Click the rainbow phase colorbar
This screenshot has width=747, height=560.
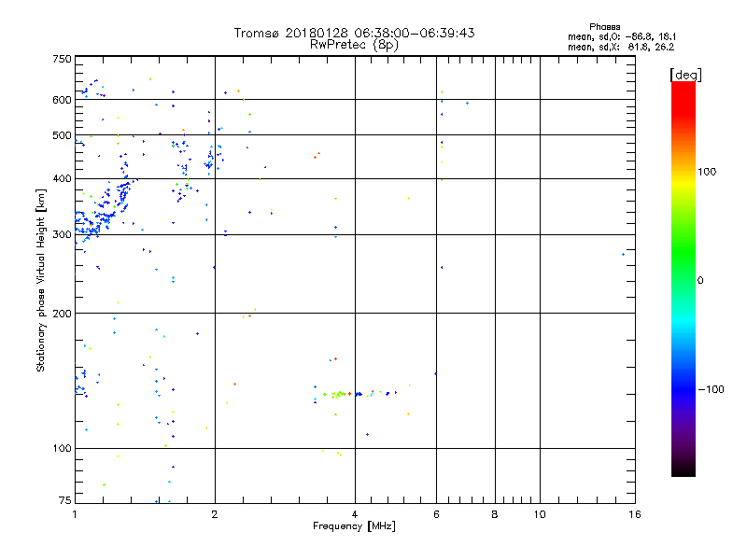point(684,278)
